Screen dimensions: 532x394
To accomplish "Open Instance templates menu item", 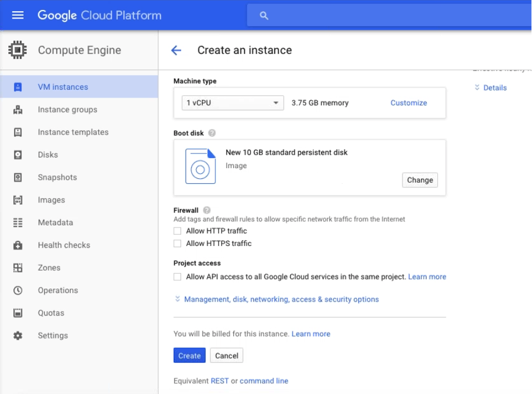I will pyautogui.click(x=79, y=132).
